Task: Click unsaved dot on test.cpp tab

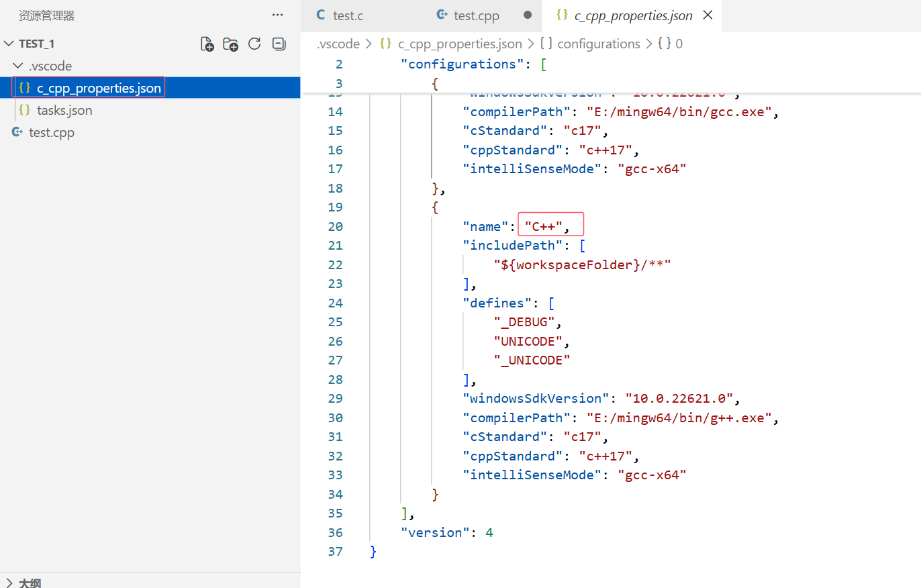Action: pos(528,15)
